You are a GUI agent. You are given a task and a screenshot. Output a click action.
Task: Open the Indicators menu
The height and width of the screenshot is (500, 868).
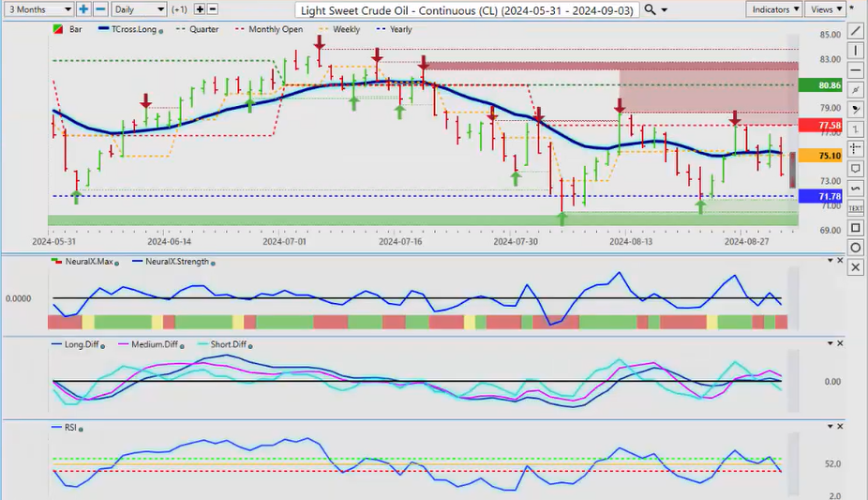click(x=775, y=9)
